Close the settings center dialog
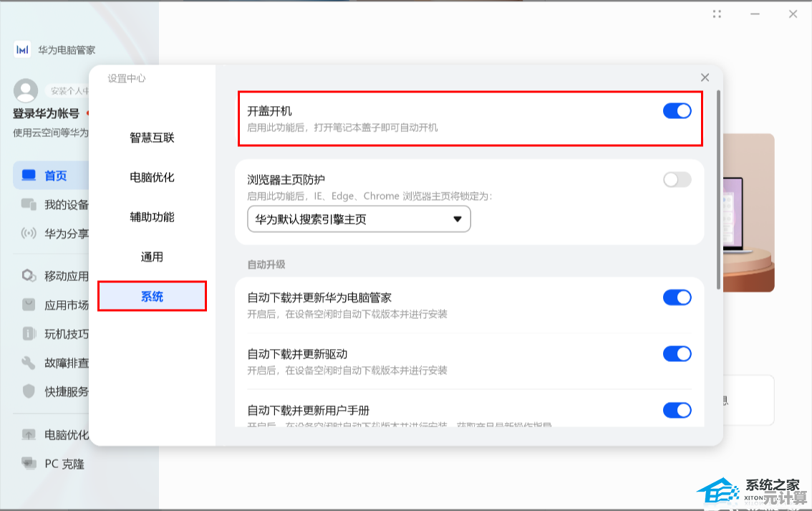812x511 pixels. [x=705, y=77]
